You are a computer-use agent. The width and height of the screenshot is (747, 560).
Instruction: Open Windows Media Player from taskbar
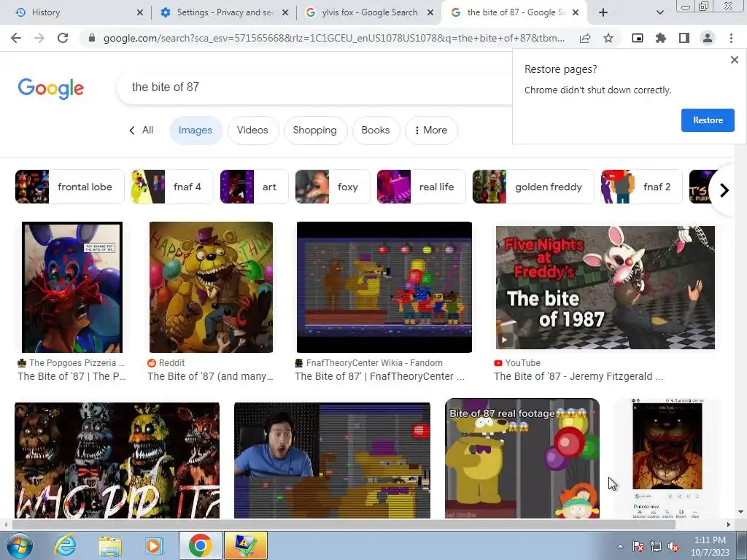point(154,545)
